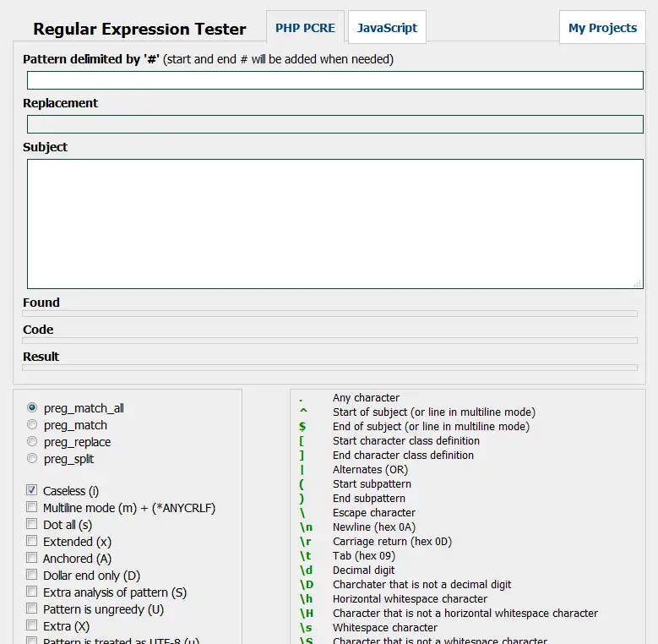This screenshot has width=658, height=644.
Task: Enable Dollar end only (D)
Action: (x=31, y=575)
